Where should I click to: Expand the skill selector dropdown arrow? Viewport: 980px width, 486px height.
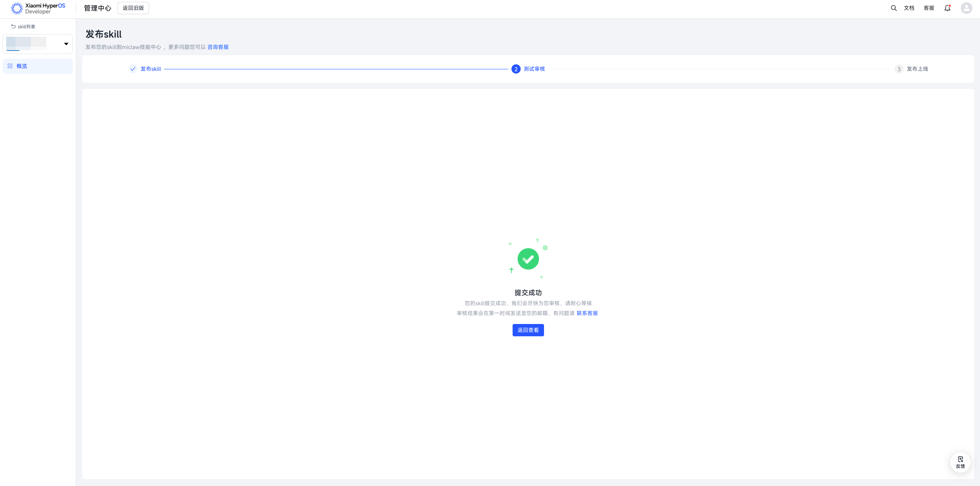[66, 44]
